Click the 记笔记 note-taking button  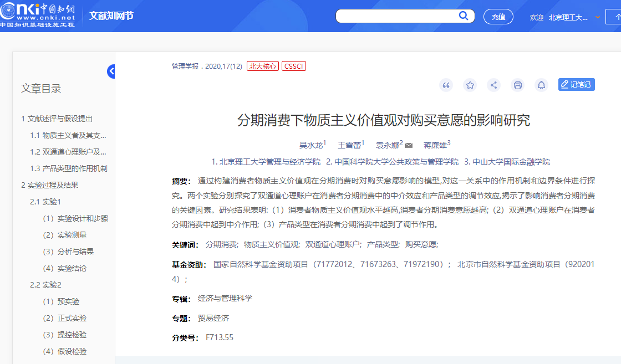tap(576, 84)
